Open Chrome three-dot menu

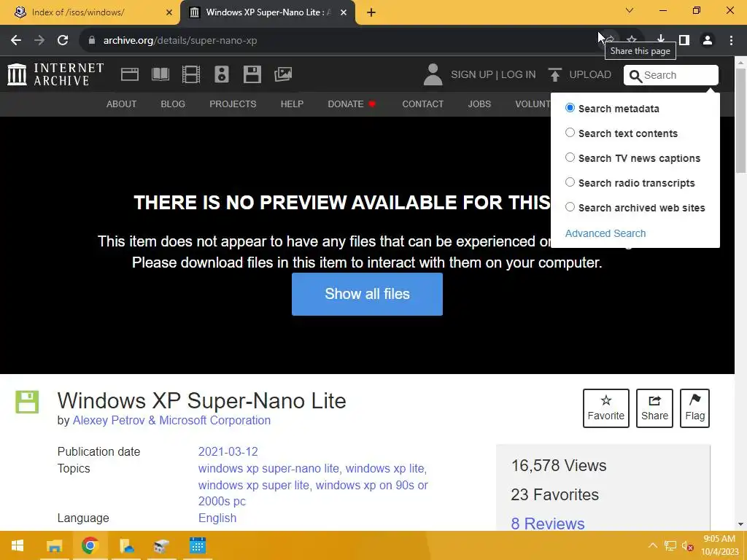pos(731,40)
